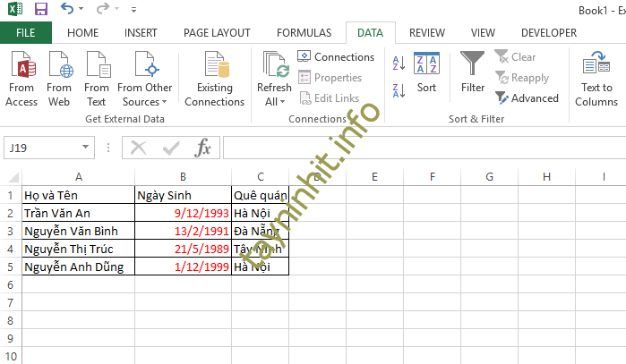Click the Advanced filter button
Screen dimensions: 626x364
click(527, 98)
